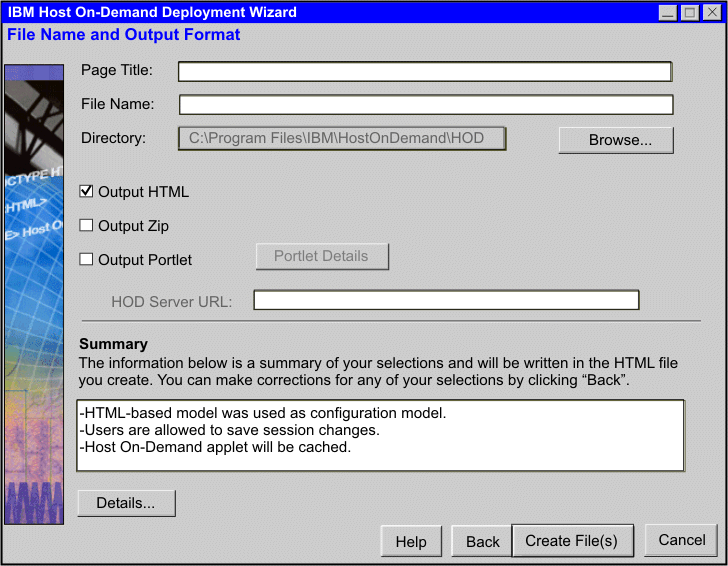This screenshot has height=566, width=728.
Task: Click the HOD Server URL field
Action: [446, 300]
